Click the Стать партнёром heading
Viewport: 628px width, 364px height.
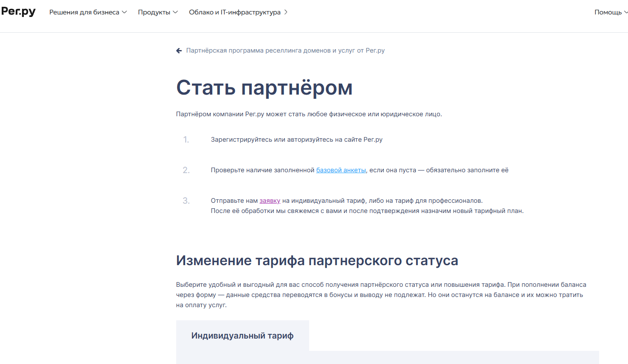coord(264,88)
